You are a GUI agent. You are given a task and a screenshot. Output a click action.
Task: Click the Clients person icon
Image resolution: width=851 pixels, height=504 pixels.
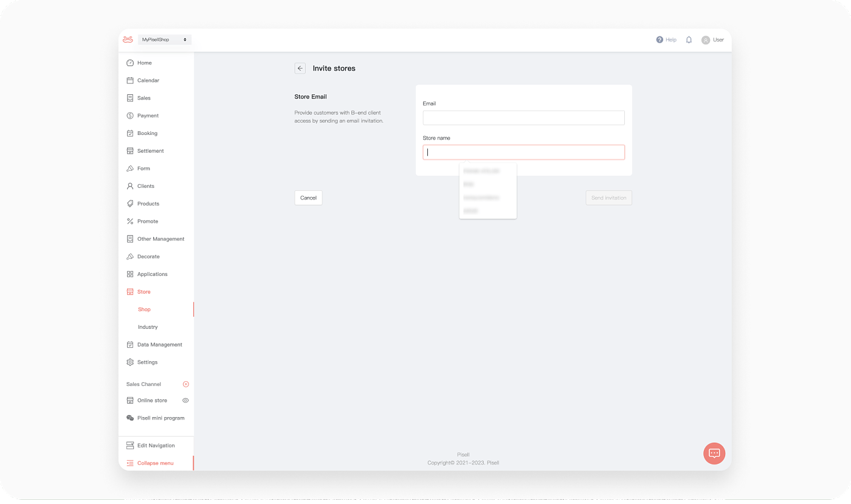point(130,186)
